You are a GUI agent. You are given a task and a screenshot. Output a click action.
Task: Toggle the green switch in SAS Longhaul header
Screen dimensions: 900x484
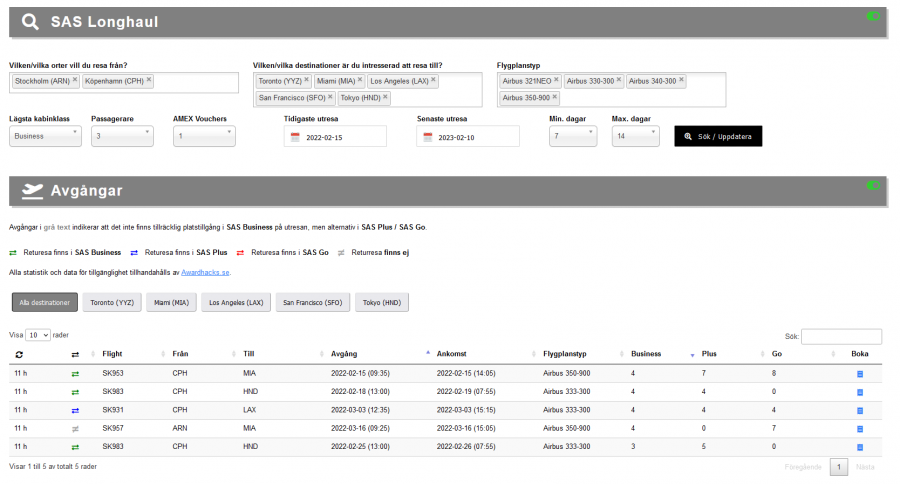tap(873, 16)
